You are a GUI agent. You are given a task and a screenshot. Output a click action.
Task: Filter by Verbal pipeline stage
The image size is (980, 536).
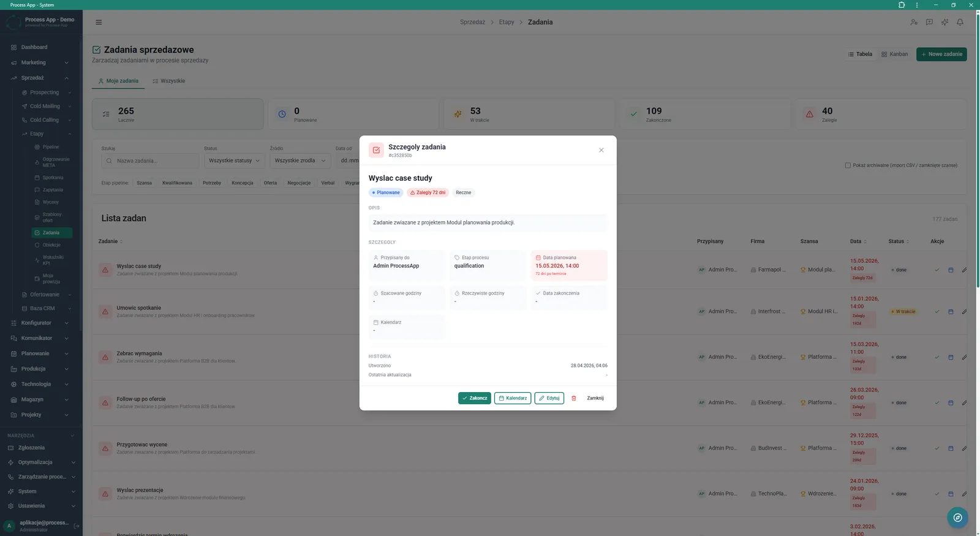[328, 183]
